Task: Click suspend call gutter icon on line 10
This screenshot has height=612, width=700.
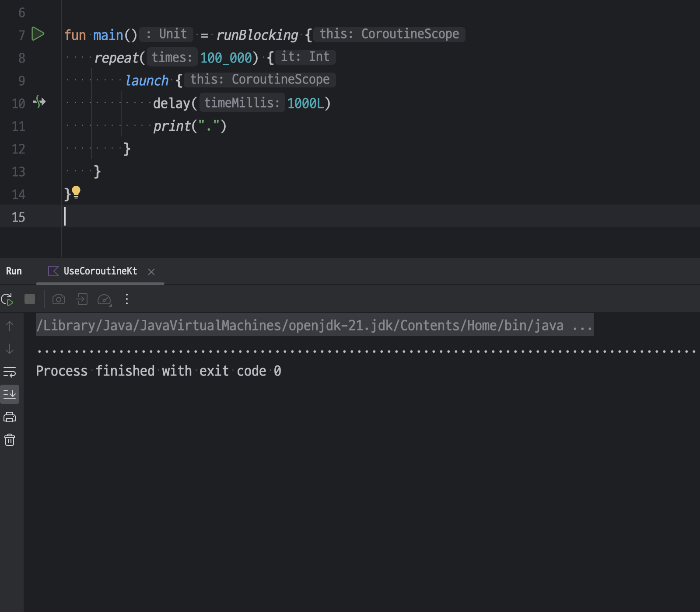Action: click(39, 102)
